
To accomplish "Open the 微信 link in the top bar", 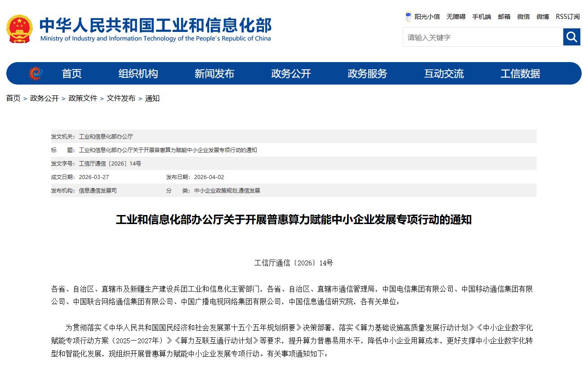I will point(523,17).
